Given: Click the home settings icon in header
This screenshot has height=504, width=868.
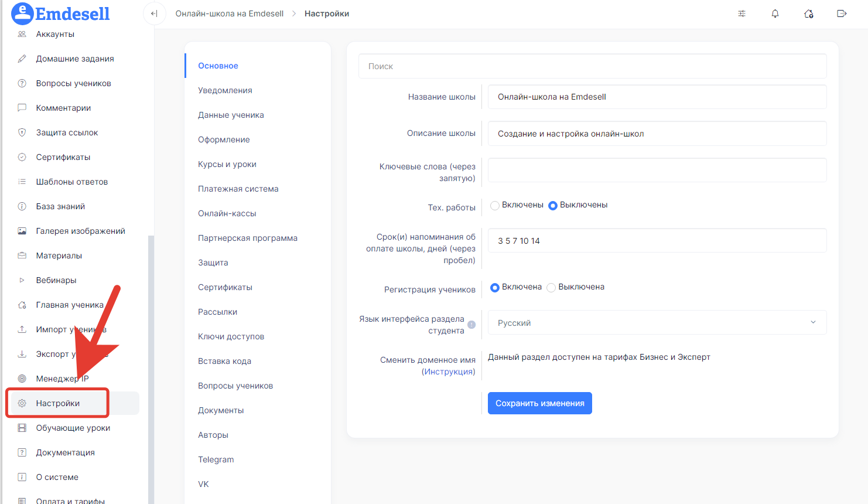Looking at the screenshot, I should point(808,13).
